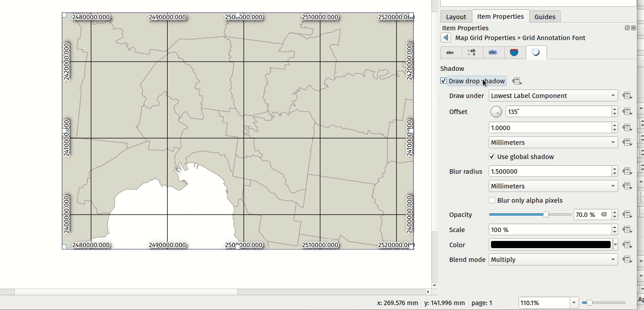
Task: Switch to the Layout tab
Action: pos(456,17)
